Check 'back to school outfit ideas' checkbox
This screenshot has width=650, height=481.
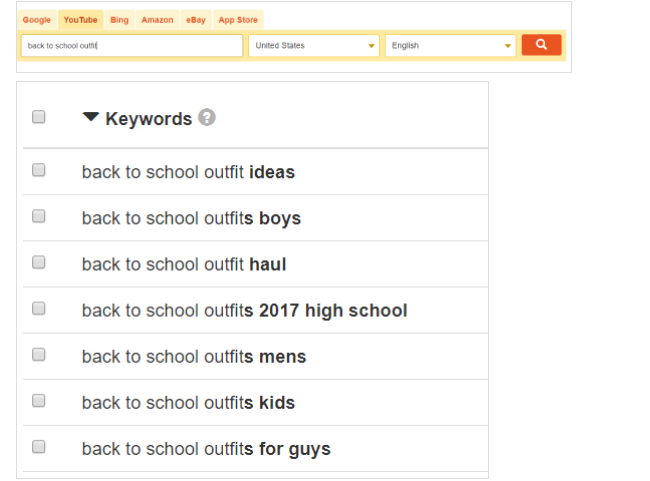pos(39,170)
